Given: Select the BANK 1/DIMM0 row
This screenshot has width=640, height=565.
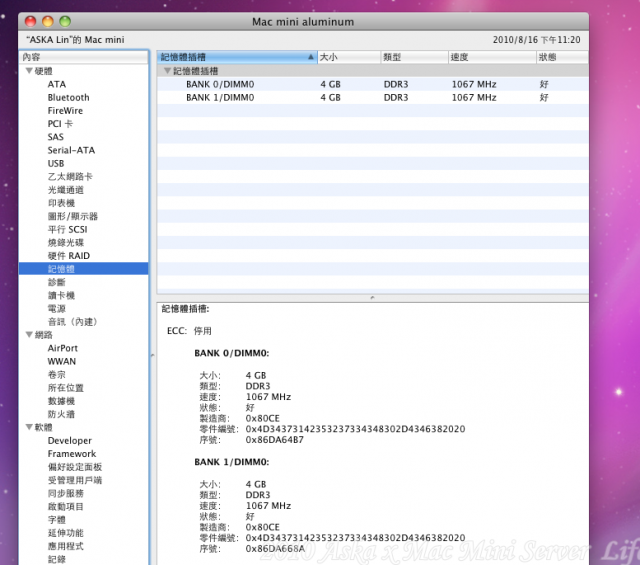Looking at the screenshot, I should (373, 97).
